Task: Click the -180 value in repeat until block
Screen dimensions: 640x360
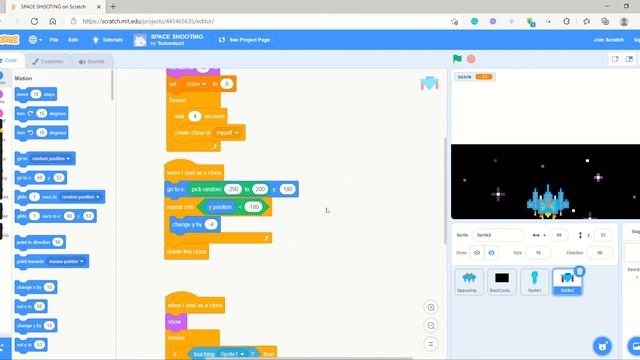Action: point(253,207)
